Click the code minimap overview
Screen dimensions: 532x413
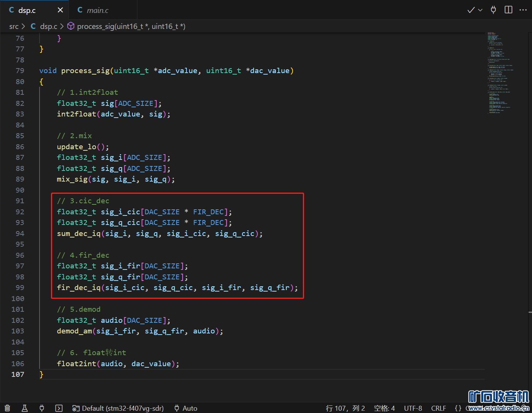click(502, 72)
